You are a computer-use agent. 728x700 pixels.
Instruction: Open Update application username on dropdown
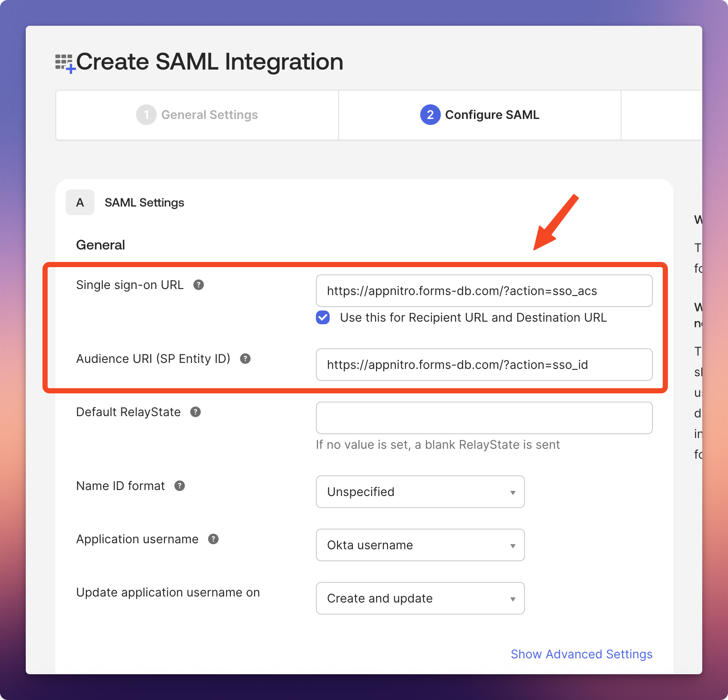point(420,598)
